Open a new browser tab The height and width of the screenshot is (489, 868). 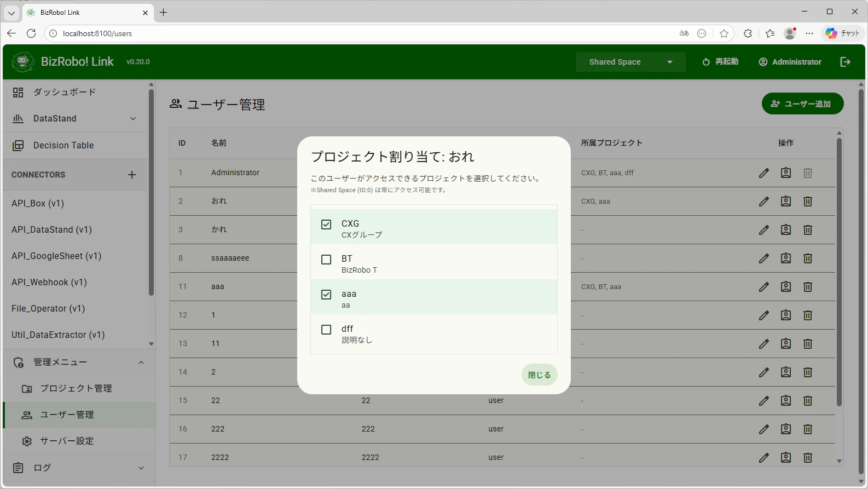[x=163, y=12]
